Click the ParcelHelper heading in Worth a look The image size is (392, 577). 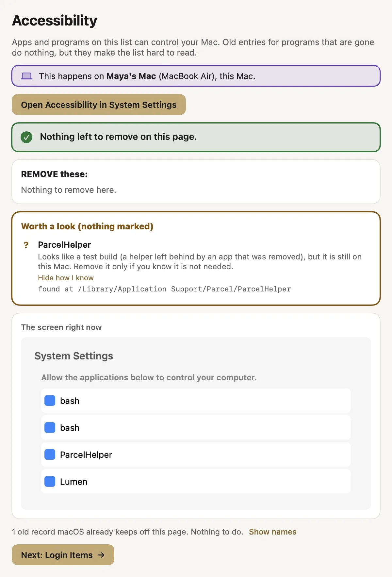(64, 245)
